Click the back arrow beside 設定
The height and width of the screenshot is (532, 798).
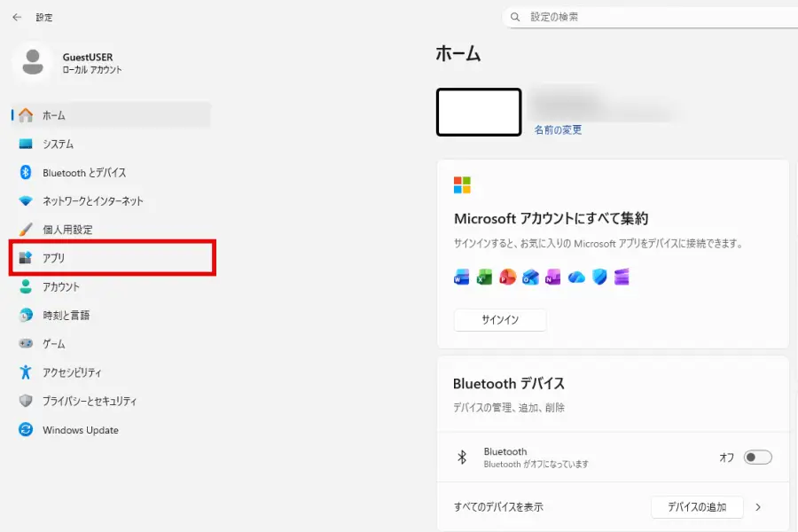(x=15, y=17)
